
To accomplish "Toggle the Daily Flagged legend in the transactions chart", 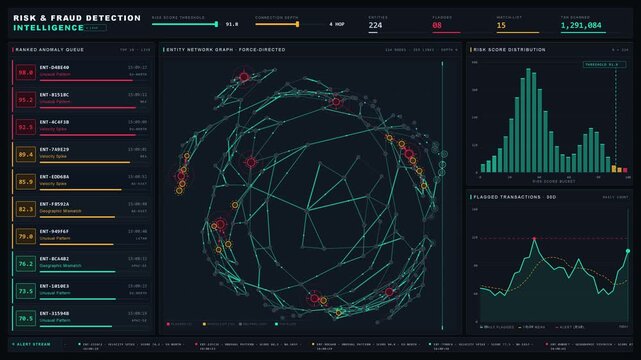I will 497,327.
